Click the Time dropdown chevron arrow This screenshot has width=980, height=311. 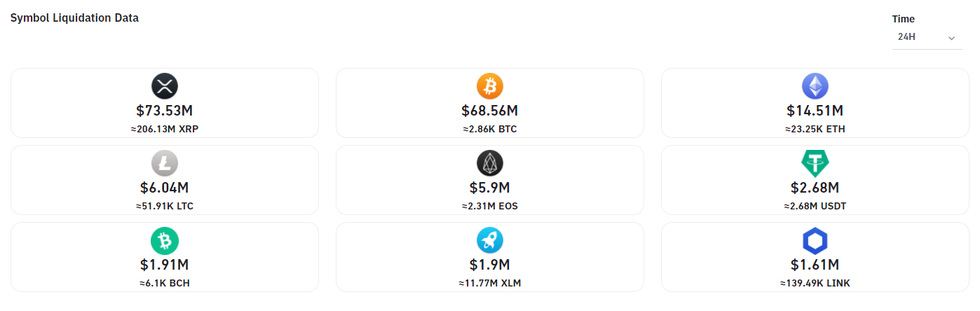click(x=951, y=38)
